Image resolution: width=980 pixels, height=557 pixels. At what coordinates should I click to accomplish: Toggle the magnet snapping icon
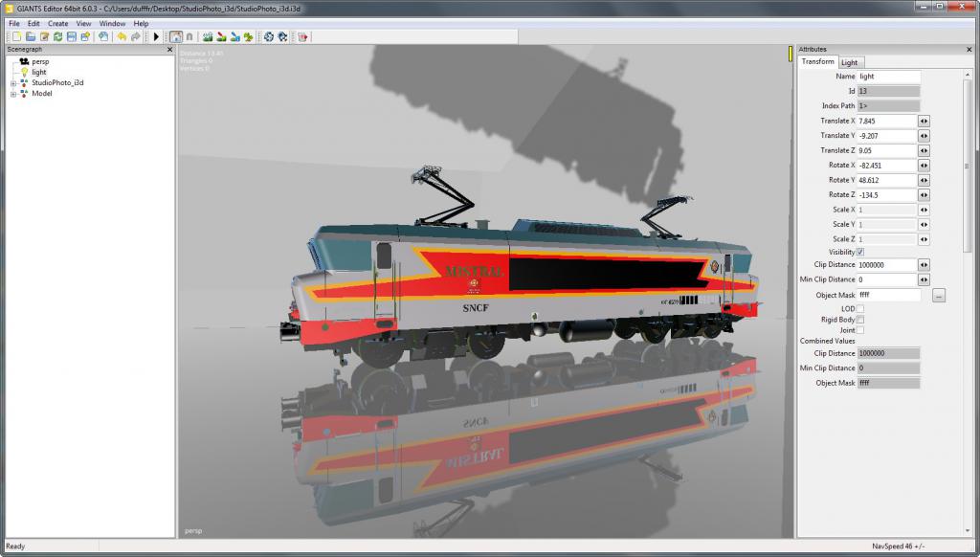pyautogui.click(x=189, y=37)
